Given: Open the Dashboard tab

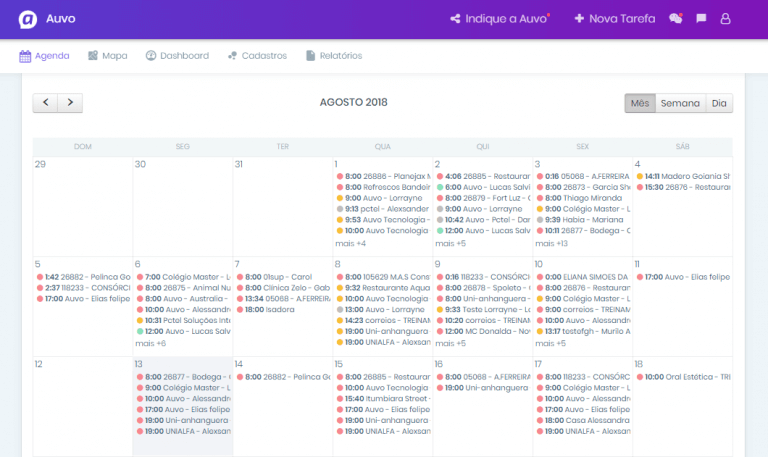Looking at the screenshot, I should point(177,56).
